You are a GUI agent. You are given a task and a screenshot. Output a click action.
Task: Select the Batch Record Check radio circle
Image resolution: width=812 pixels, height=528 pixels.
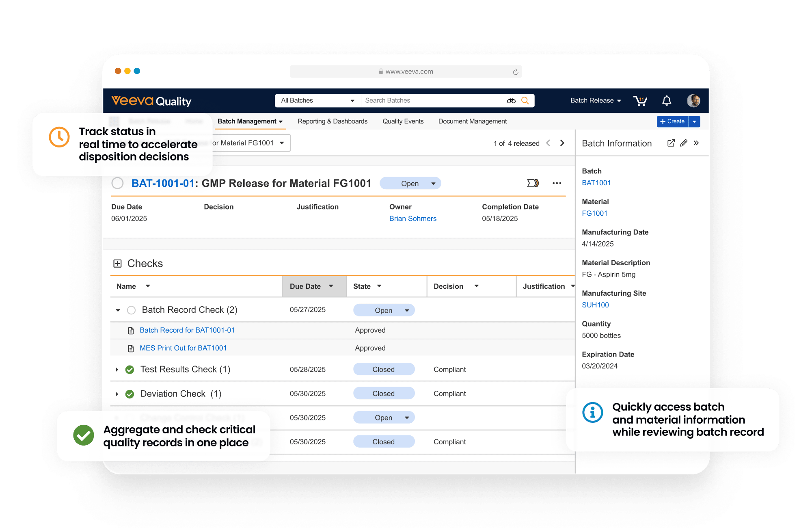pos(131,310)
